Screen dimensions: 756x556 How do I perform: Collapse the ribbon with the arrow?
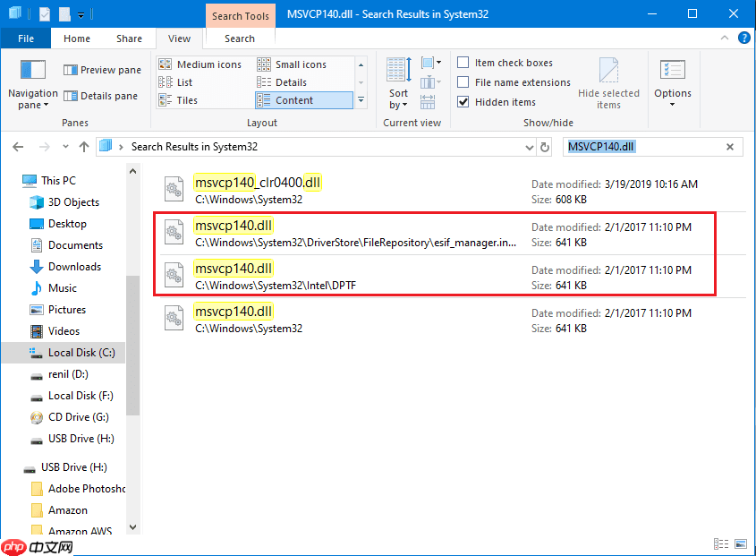[x=724, y=38]
